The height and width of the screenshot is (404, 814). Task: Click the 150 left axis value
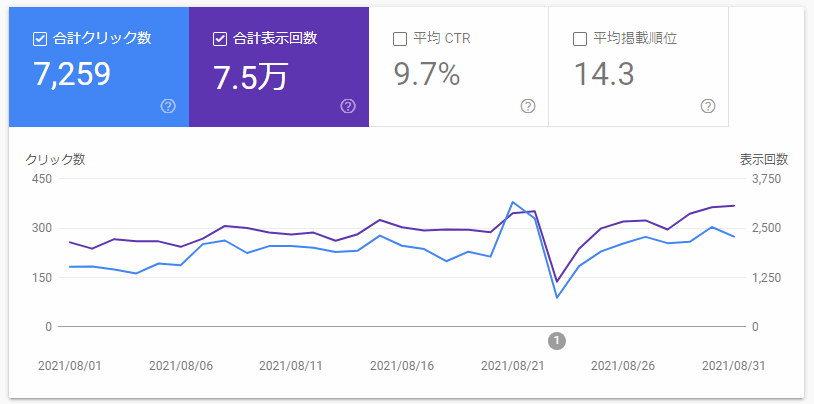pos(42,278)
